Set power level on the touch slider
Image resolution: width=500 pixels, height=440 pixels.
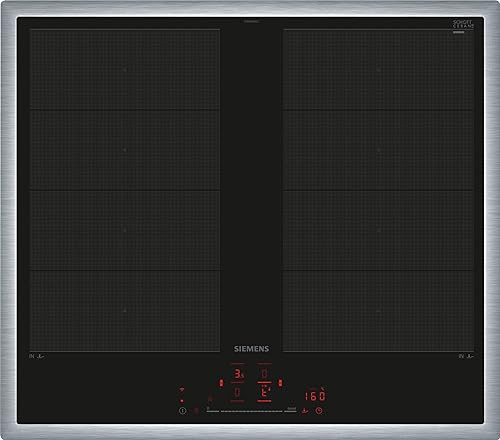tap(251, 411)
